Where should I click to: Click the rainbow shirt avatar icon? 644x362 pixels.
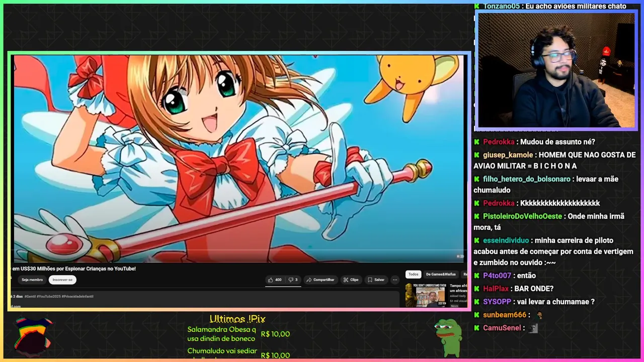[x=33, y=336]
